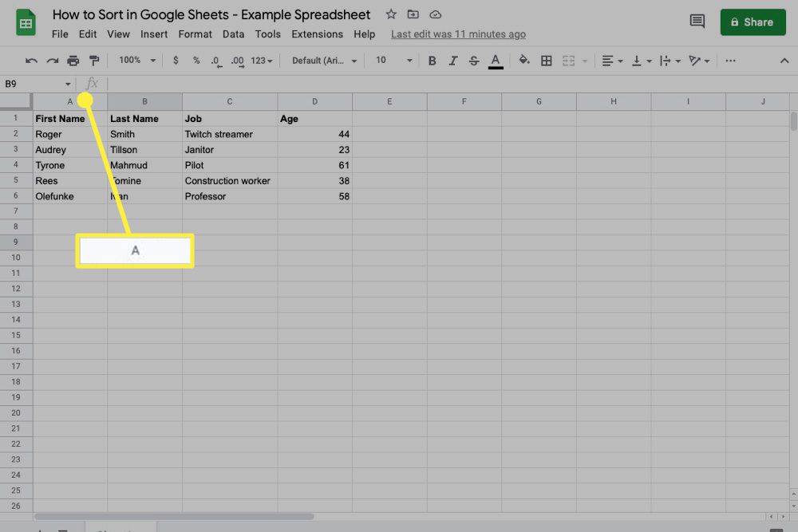Image resolution: width=798 pixels, height=532 pixels.
Task: Open the fill color bucket
Action: tap(524, 61)
